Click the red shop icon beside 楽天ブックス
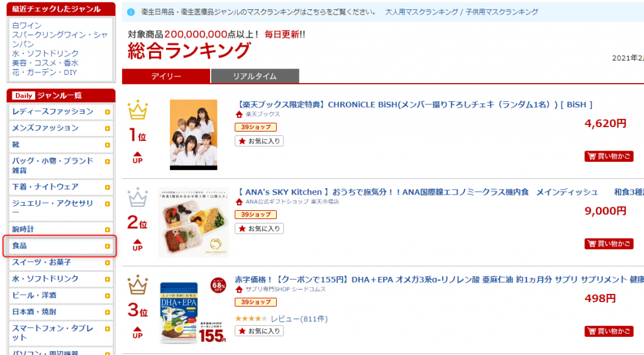The height and width of the screenshot is (355, 644). (x=239, y=115)
